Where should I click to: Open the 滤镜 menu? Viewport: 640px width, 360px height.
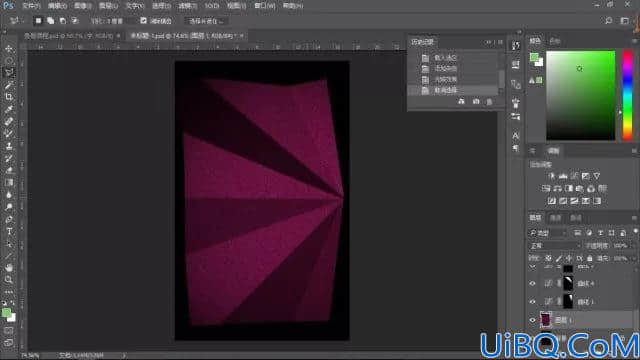point(187,6)
